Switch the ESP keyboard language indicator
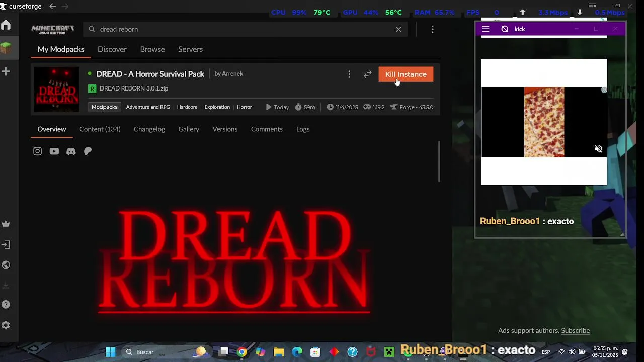The image size is (644, 362). (x=545, y=352)
